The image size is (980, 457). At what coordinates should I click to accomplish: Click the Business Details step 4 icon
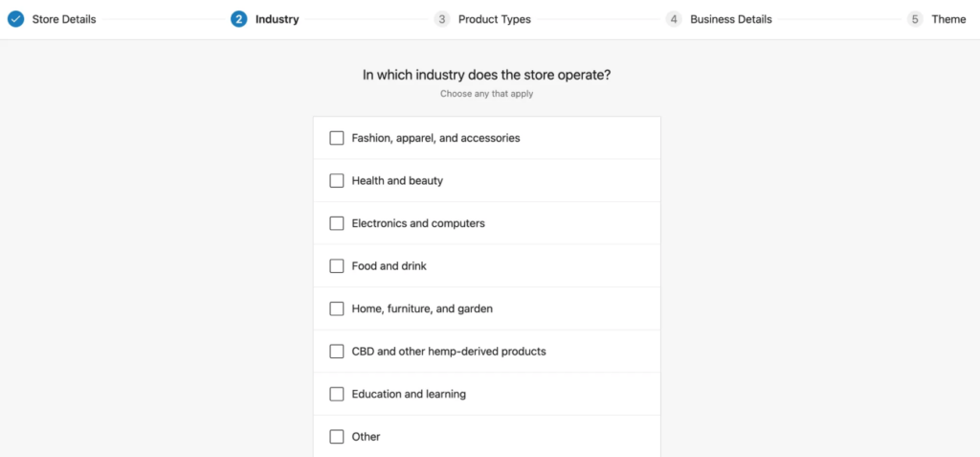pos(674,19)
